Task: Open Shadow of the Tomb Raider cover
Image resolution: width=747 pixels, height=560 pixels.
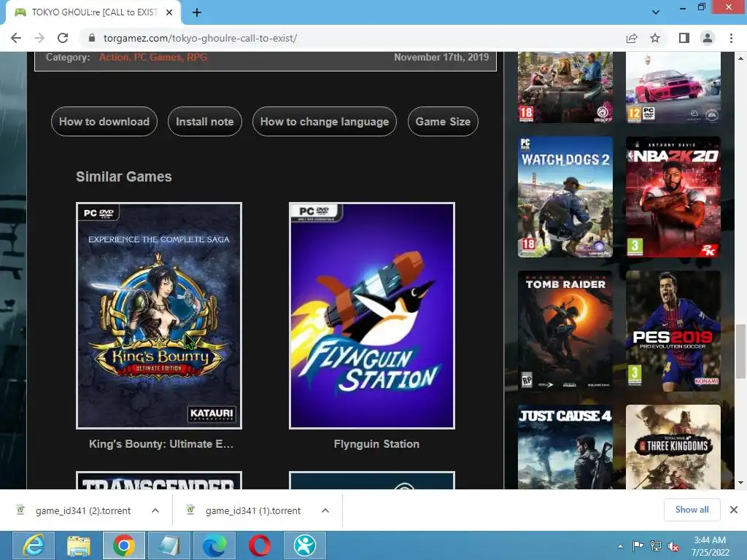Action: [x=565, y=331]
